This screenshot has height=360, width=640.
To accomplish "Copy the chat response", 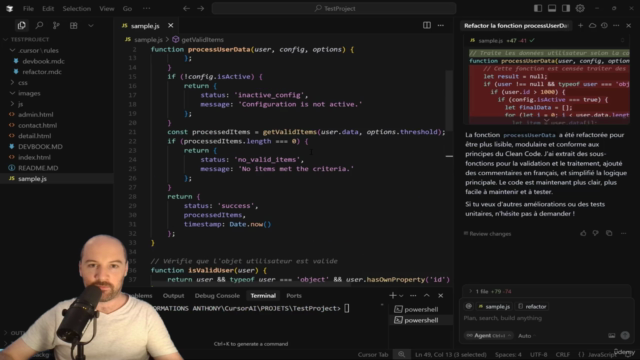I will pyautogui.click(x=609, y=233).
